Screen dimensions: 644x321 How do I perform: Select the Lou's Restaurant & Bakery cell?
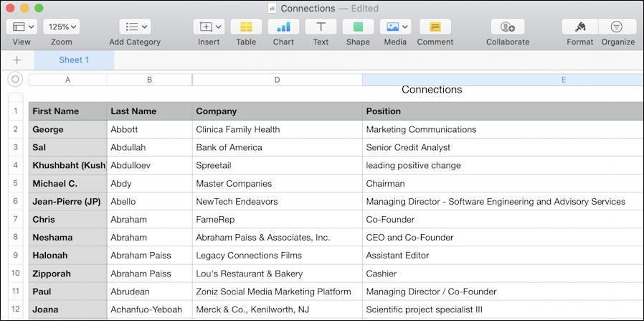point(278,274)
